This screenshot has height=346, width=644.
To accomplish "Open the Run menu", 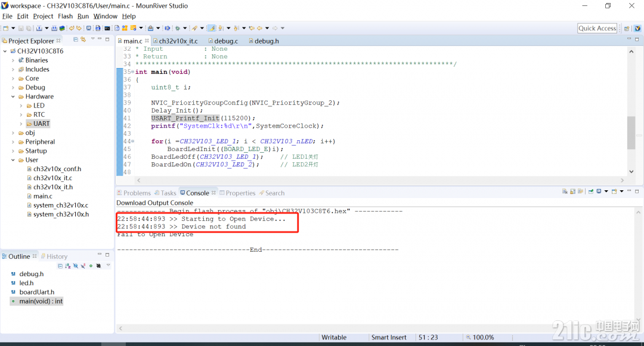I will point(83,16).
